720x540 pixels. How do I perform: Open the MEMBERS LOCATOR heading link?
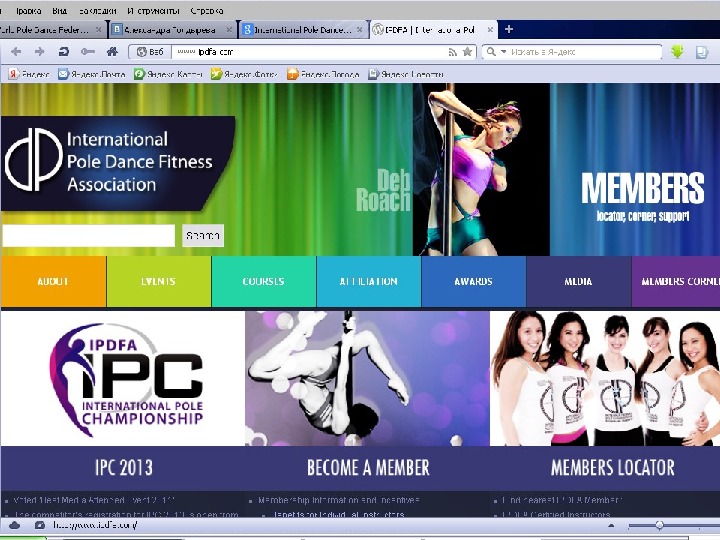[x=613, y=467]
